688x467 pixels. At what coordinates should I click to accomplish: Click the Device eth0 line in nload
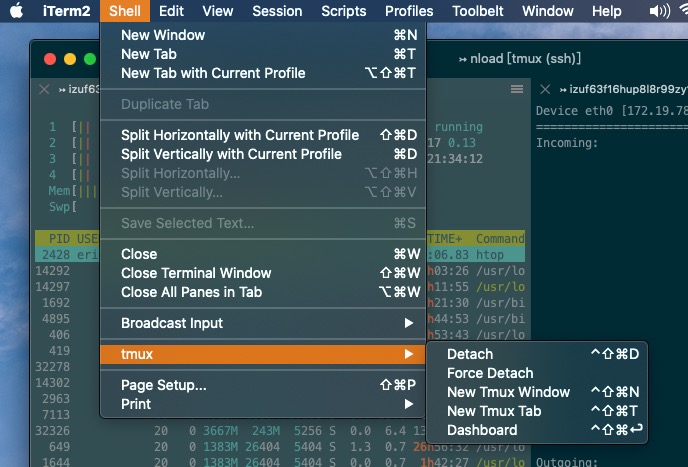[612, 111]
